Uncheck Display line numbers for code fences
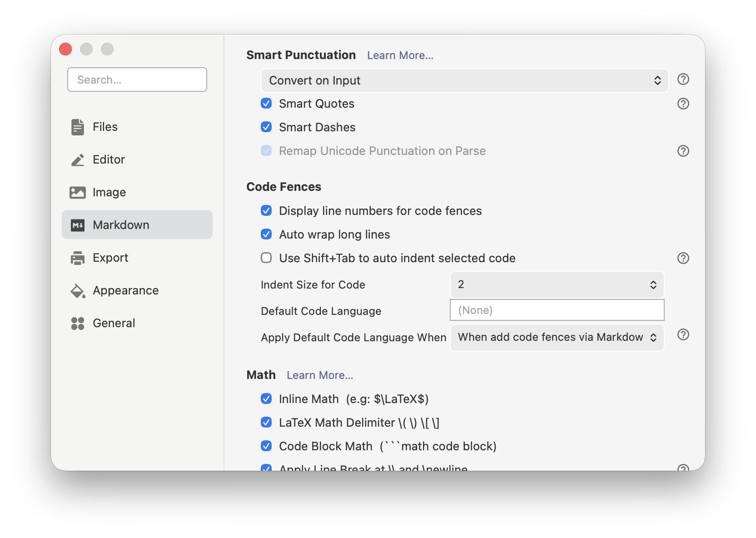The width and height of the screenshot is (756, 538). click(x=267, y=210)
